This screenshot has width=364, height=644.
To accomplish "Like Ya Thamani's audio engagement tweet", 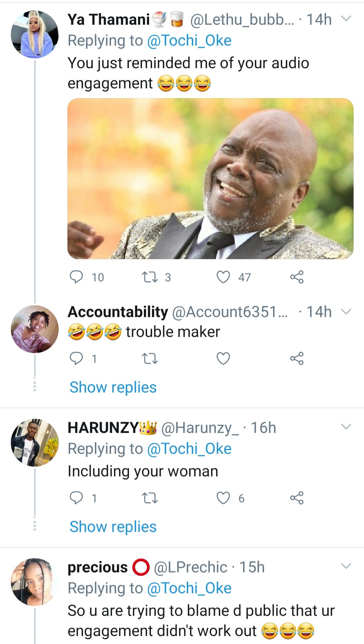I will pos(223,277).
